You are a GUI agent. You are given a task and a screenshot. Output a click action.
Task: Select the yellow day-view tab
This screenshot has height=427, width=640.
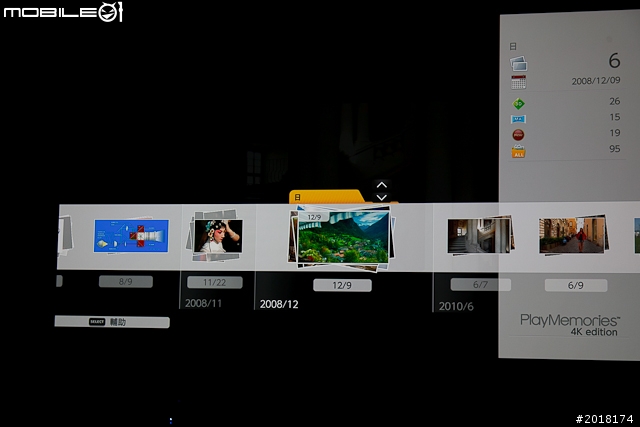(x=327, y=196)
